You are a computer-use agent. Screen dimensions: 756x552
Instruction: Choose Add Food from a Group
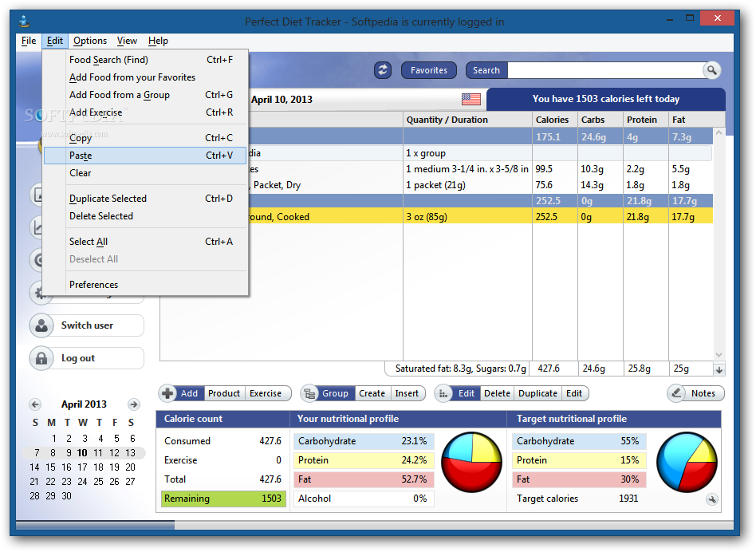coord(145,95)
